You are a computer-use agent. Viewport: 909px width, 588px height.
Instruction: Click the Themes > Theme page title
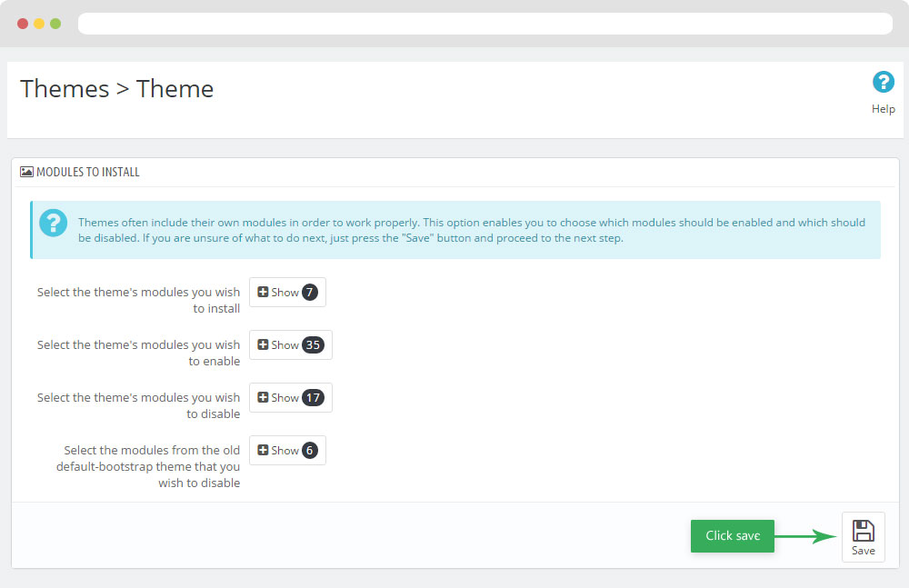(x=116, y=89)
